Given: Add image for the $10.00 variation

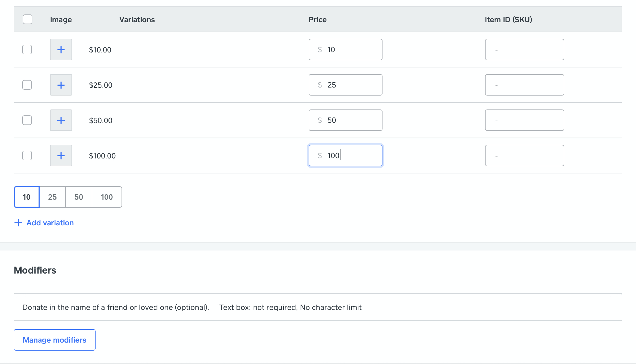Looking at the screenshot, I should [61, 50].
